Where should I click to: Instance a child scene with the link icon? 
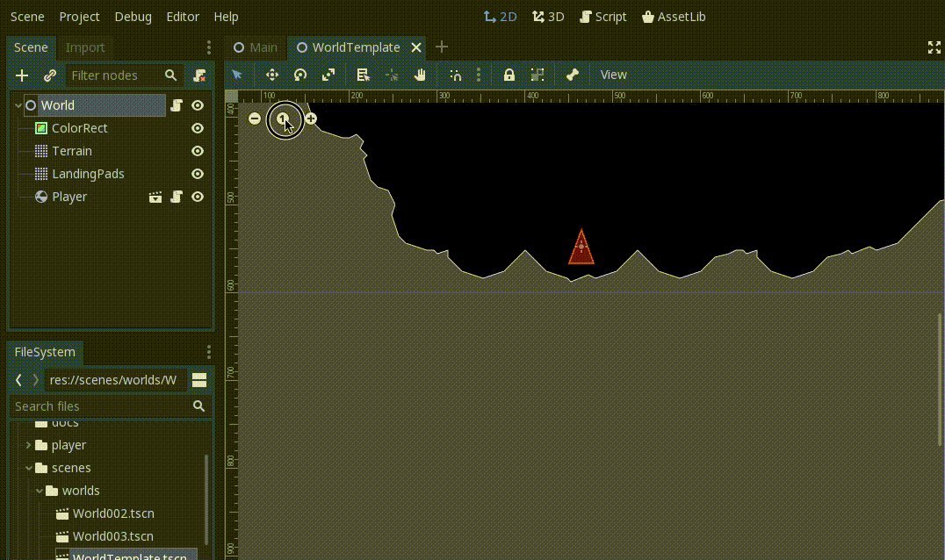pos(50,75)
